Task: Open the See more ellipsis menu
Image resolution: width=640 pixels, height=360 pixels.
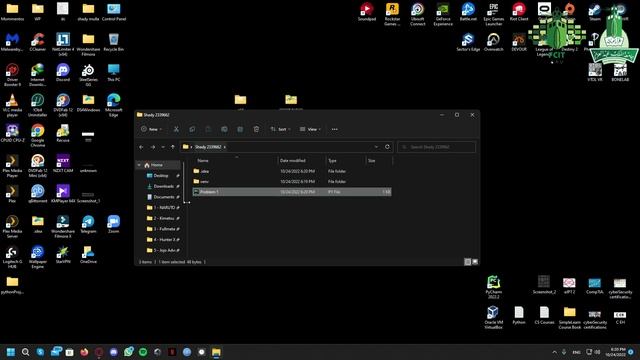Action: click(335, 129)
